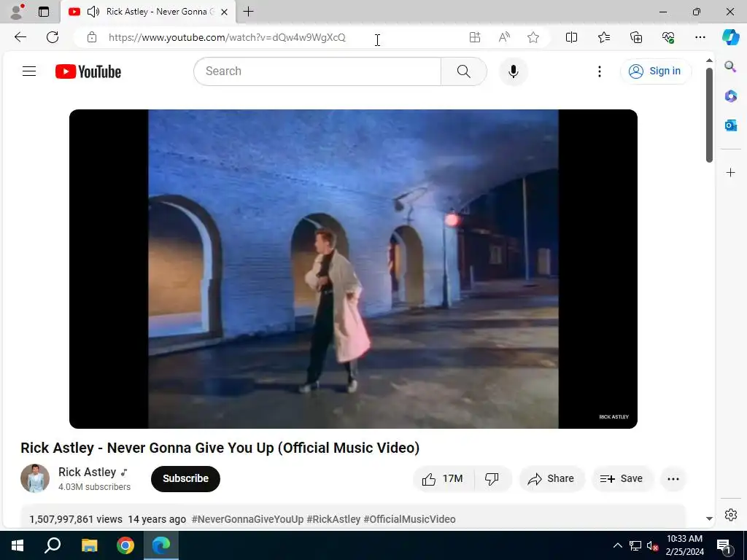Click the address bar URL
The image size is (747, 560).
click(x=227, y=37)
